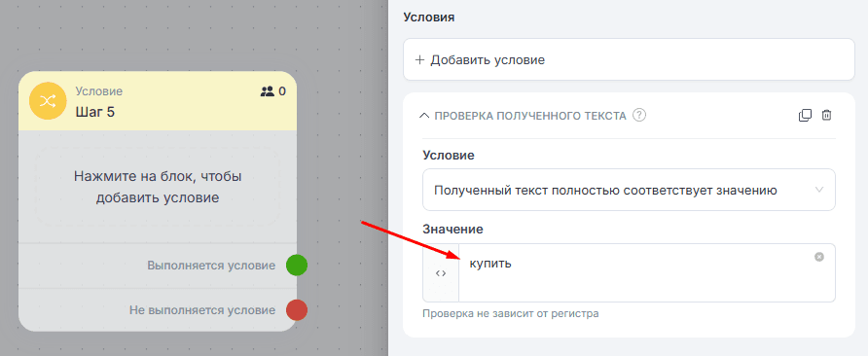Click the users count icon on Шаг 5
The image size is (868, 356).
pos(268,91)
